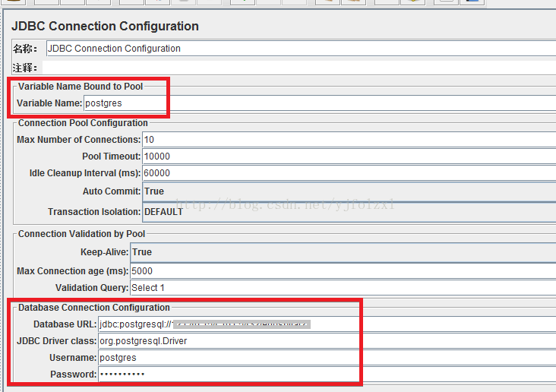Open the Keep-Alive combo box

tap(343, 252)
